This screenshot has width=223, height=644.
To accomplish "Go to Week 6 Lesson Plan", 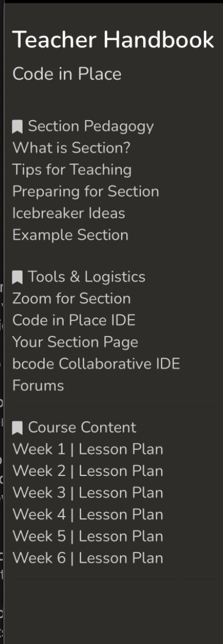I will coord(88,558).
